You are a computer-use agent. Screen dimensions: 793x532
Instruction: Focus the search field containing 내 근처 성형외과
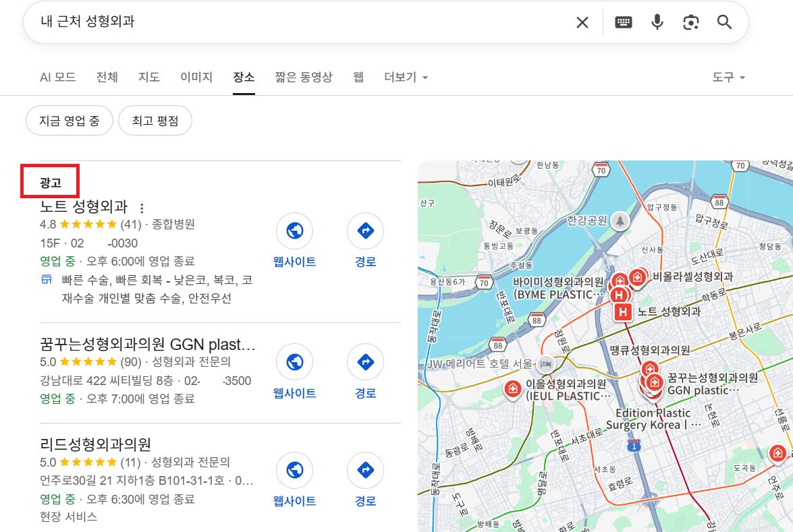click(304, 22)
